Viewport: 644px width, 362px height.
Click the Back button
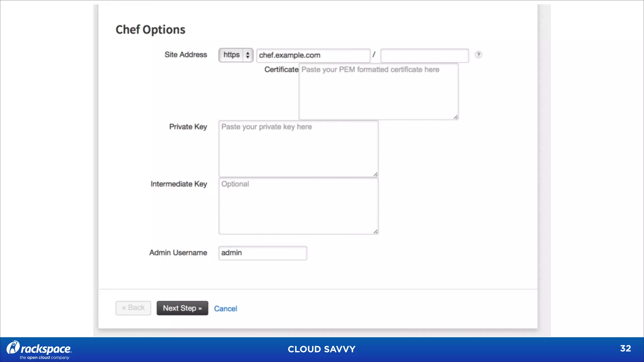133,308
